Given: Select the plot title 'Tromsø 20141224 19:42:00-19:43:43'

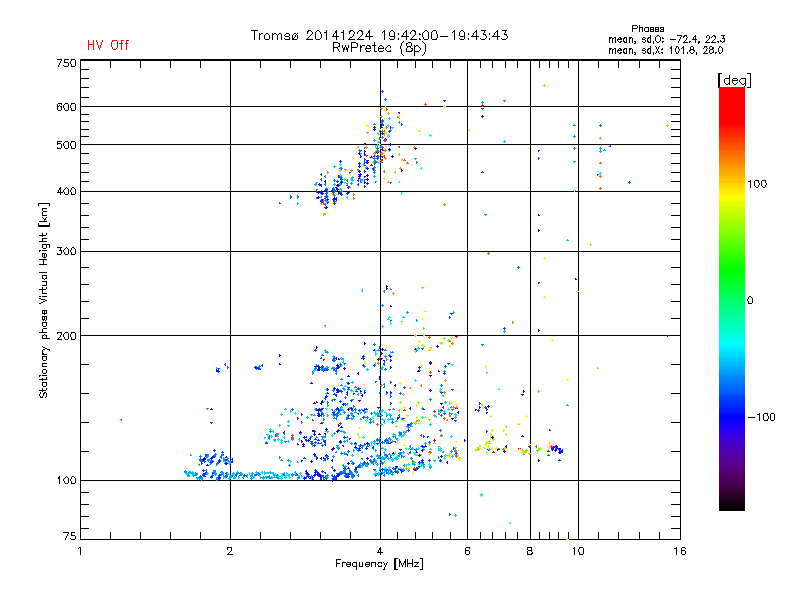Looking at the screenshot, I should pos(379,35).
